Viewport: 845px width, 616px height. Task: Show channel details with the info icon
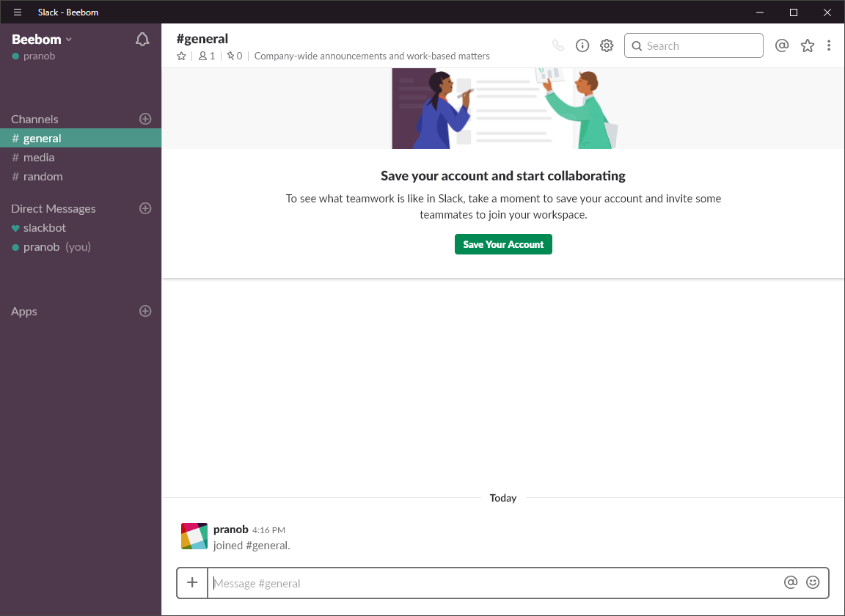[582, 45]
